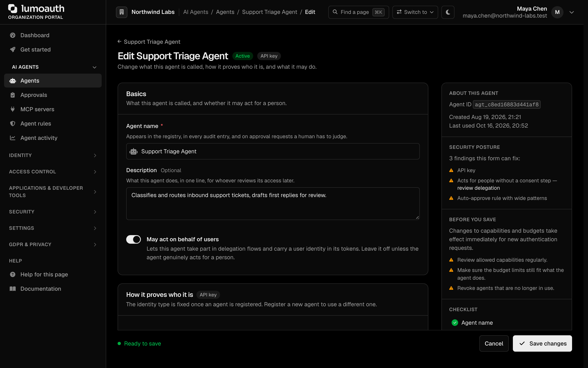This screenshot has height=368, width=588.
Task: Open the Dashboard gauge icon
Action: [13, 35]
